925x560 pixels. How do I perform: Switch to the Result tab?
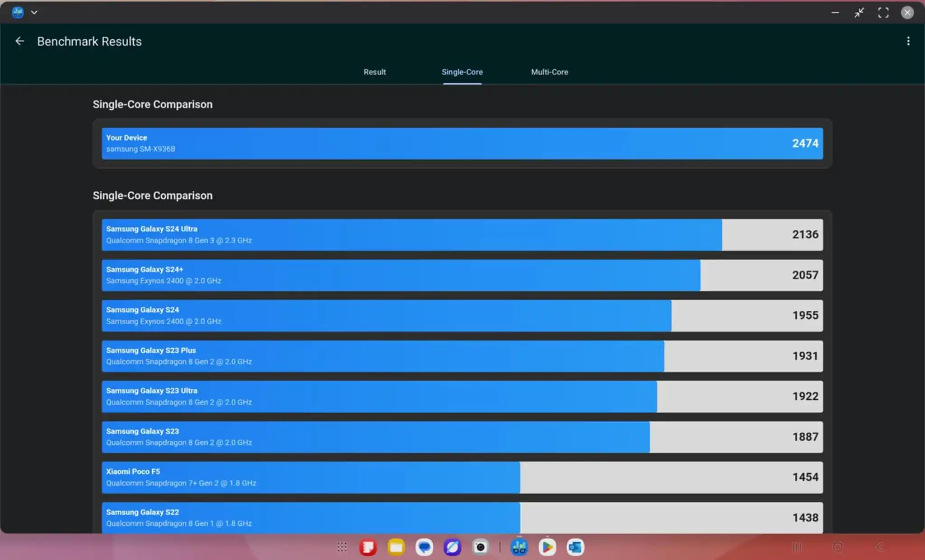click(x=374, y=72)
